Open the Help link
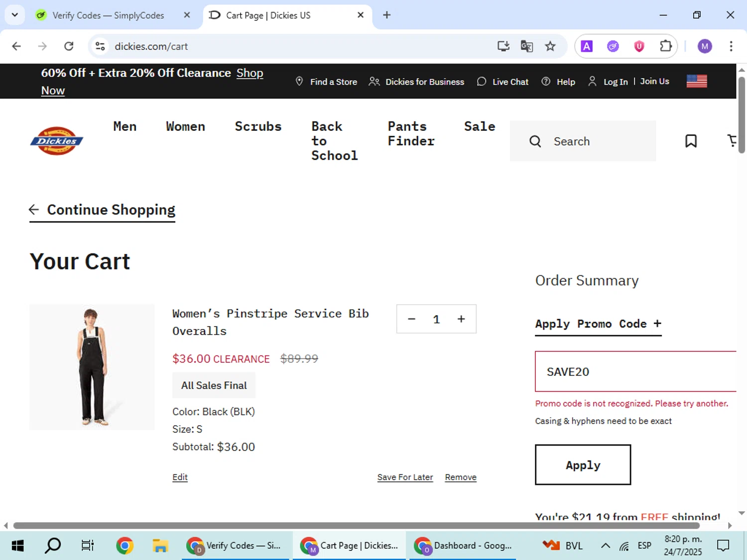The width and height of the screenshot is (747, 560). pyautogui.click(x=558, y=82)
